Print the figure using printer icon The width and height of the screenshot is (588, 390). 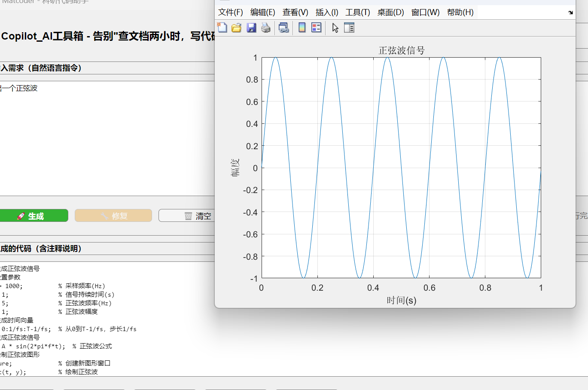[266, 28]
